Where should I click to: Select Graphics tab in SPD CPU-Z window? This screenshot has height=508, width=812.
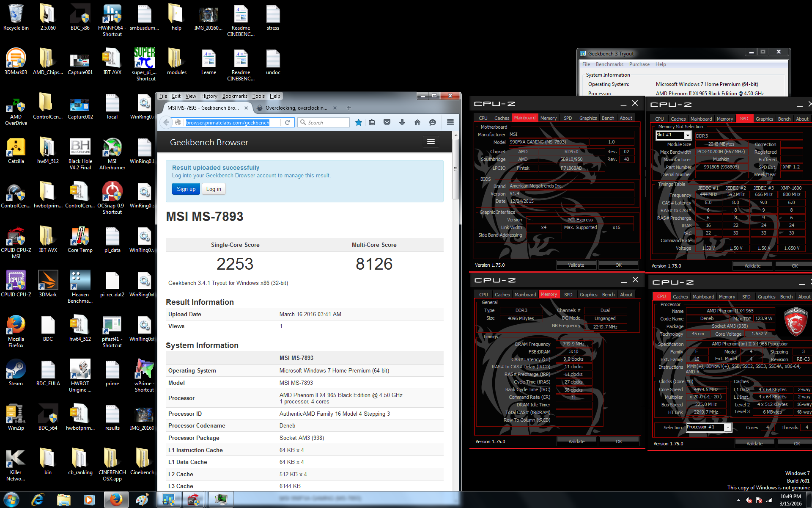764,119
